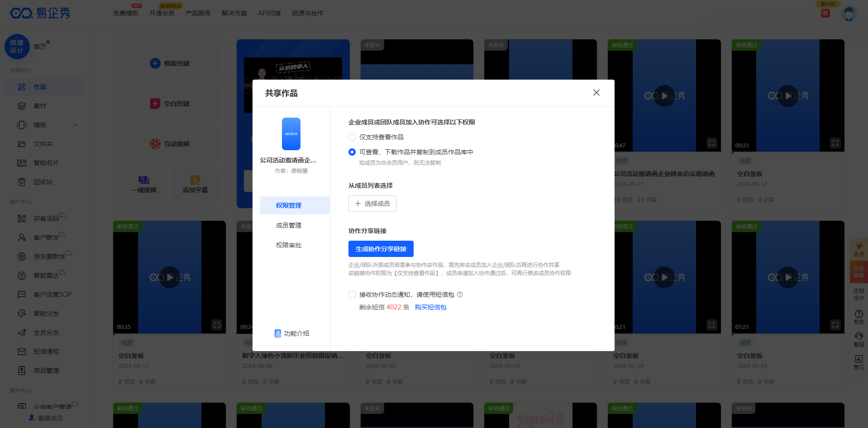
Task: Click the help question mark beside SMS package
Action: tap(460, 295)
